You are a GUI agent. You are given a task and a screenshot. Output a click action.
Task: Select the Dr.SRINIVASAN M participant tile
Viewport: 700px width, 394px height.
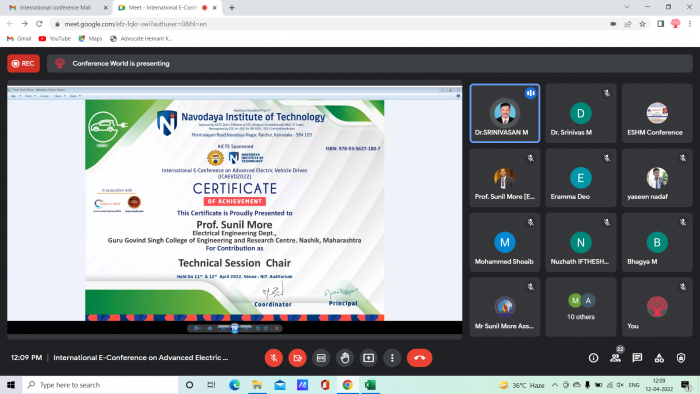(504, 113)
